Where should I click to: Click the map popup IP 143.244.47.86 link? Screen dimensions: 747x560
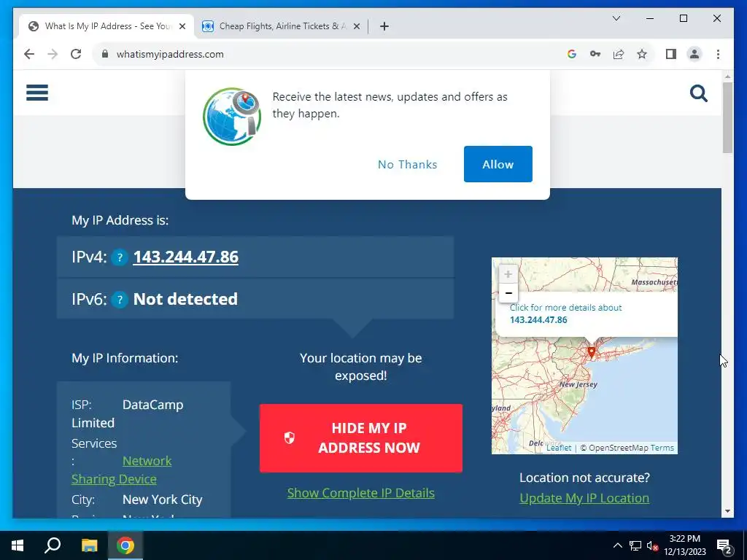538,320
